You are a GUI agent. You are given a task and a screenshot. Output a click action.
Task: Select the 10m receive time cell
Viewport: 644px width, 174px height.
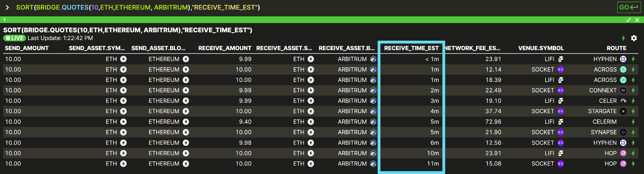433,153
